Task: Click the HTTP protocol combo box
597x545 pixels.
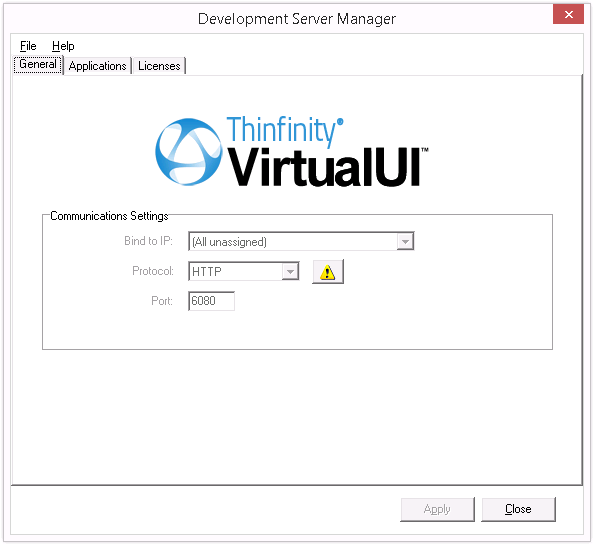Action: [x=244, y=271]
